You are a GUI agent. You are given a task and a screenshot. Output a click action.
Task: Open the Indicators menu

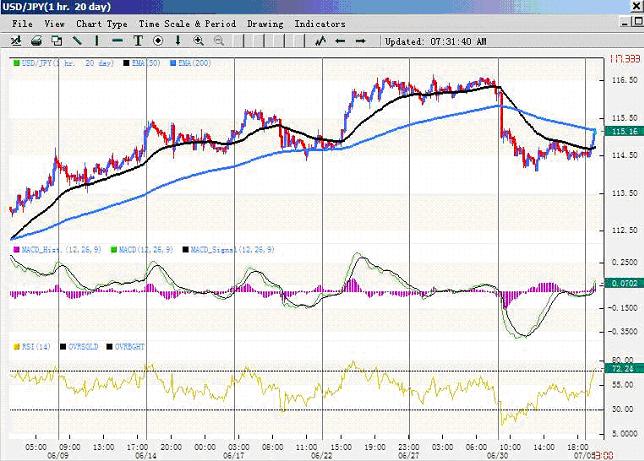click(x=320, y=23)
